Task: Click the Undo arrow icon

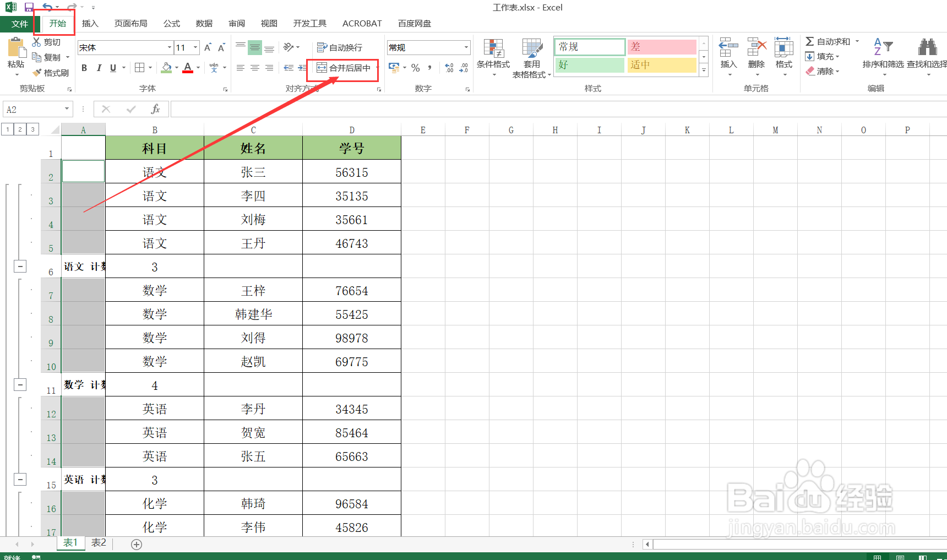Action: pos(48,7)
